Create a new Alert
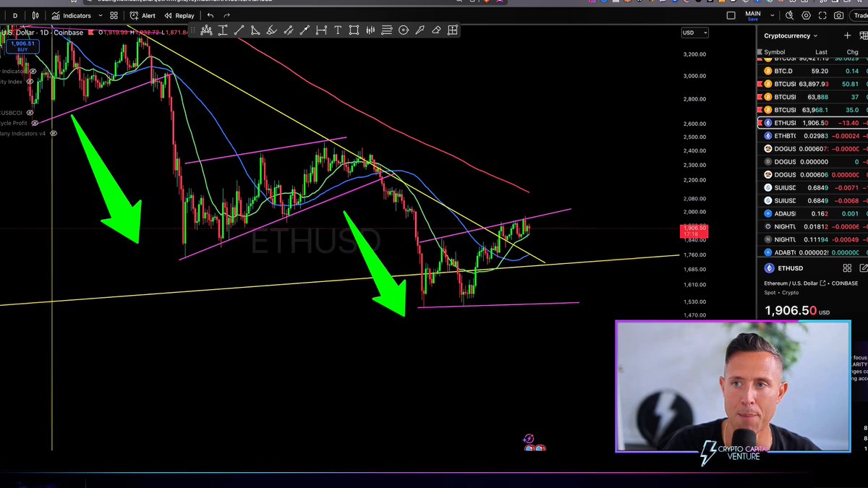 click(142, 15)
